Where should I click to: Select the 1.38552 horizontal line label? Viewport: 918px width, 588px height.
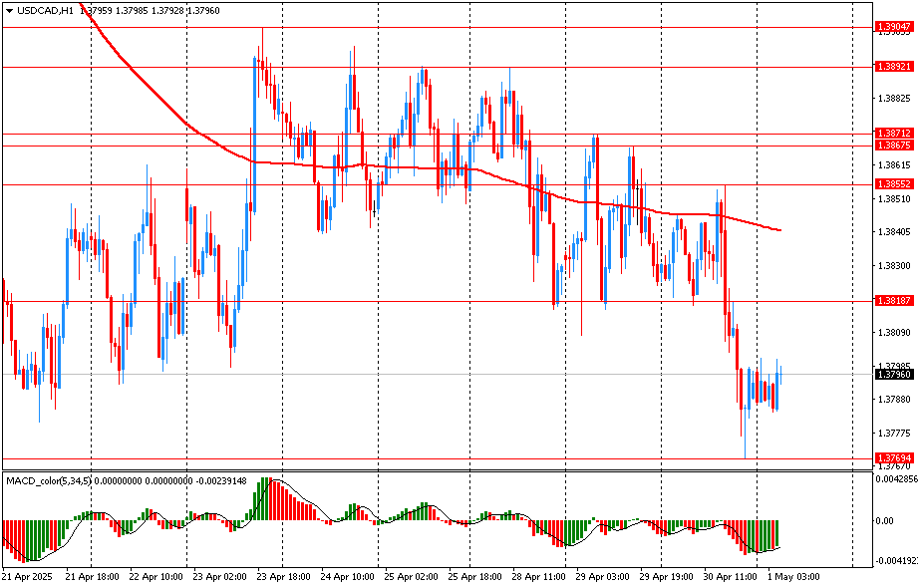coord(893,183)
